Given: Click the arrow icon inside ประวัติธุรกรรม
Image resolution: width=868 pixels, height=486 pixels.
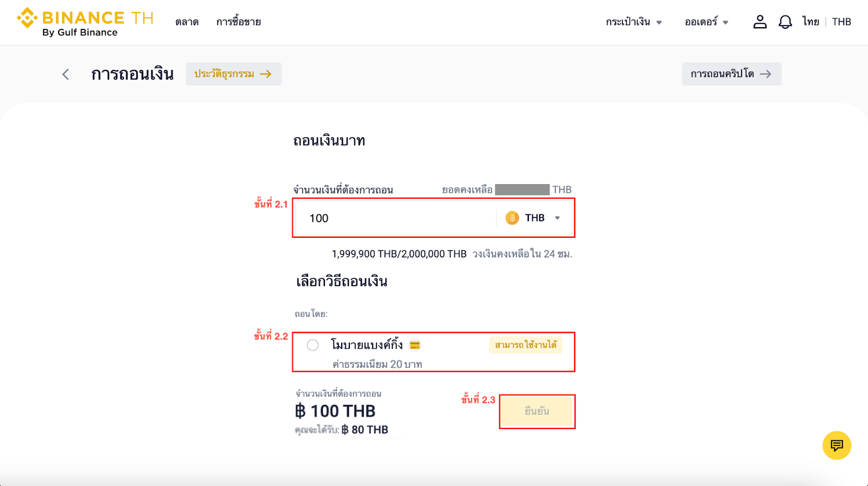Looking at the screenshot, I should point(267,74).
